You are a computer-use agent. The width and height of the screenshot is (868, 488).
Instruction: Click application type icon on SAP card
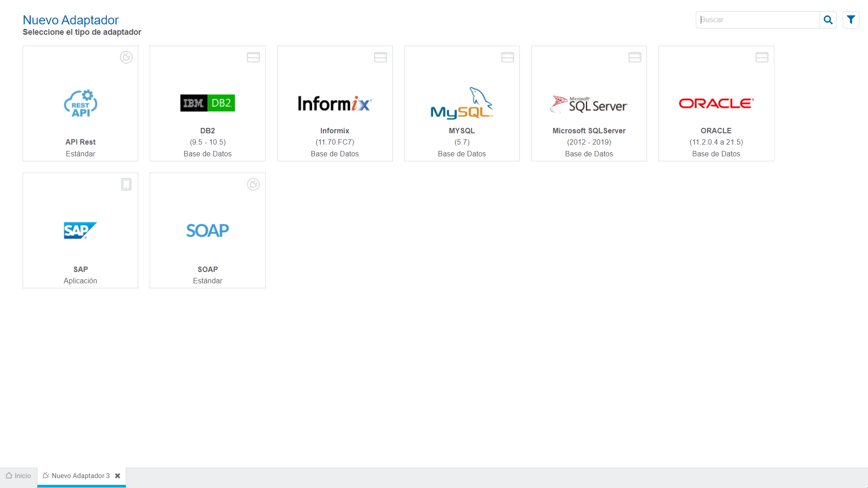tap(126, 184)
